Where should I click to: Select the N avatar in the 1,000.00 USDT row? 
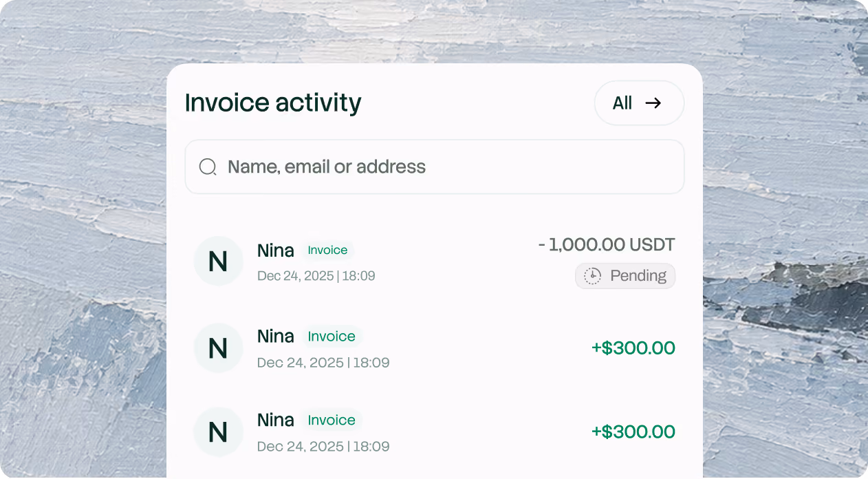pos(218,262)
